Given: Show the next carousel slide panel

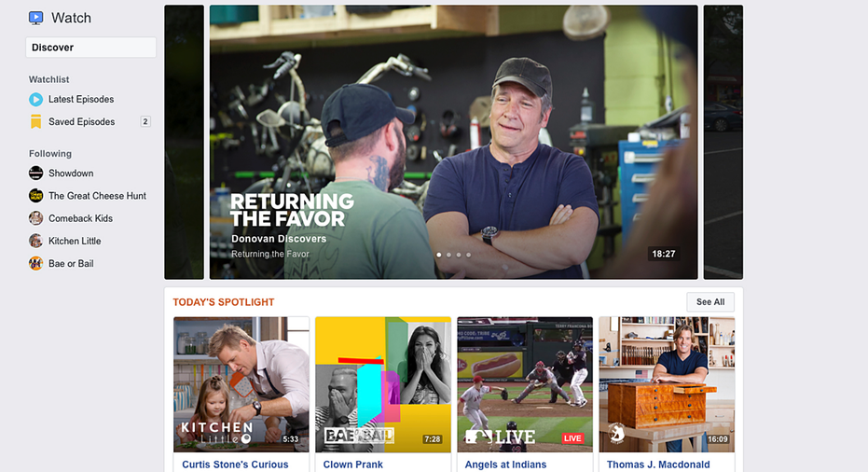Looking at the screenshot, I should 723,143.
